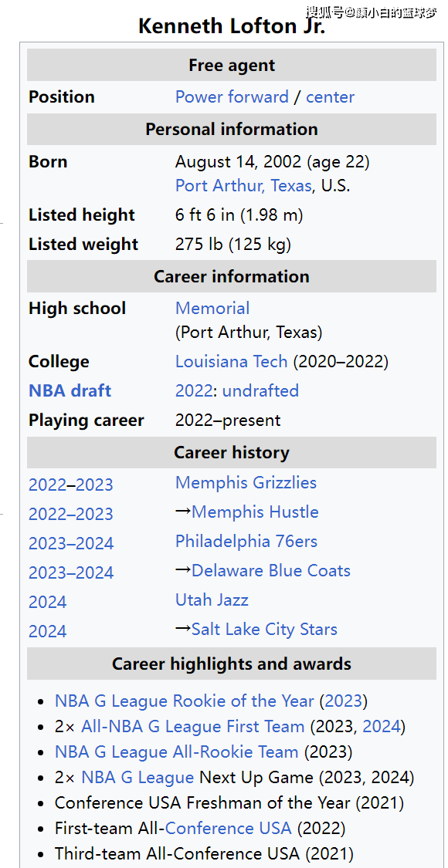Image resolution: width=448 pixels, height=868 pixels.
Task: Click All-NBA G League First Team link
Action: [x=193, y=726]
